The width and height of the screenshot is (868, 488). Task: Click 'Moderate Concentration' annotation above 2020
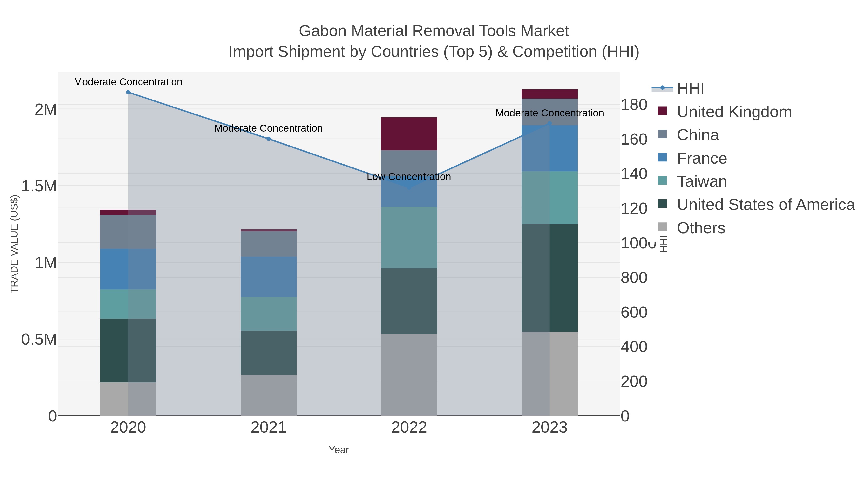click(128, 82)
